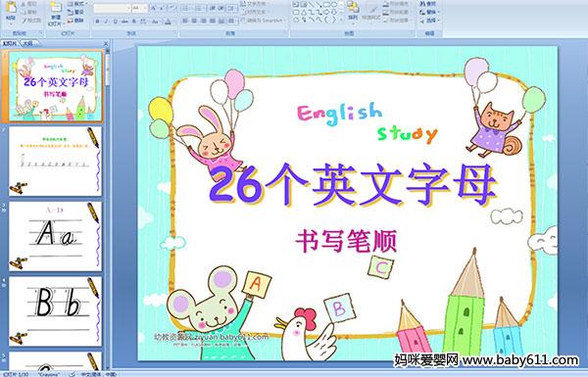
Task: Click the Reset slide button
Action: tap(75, 12)
